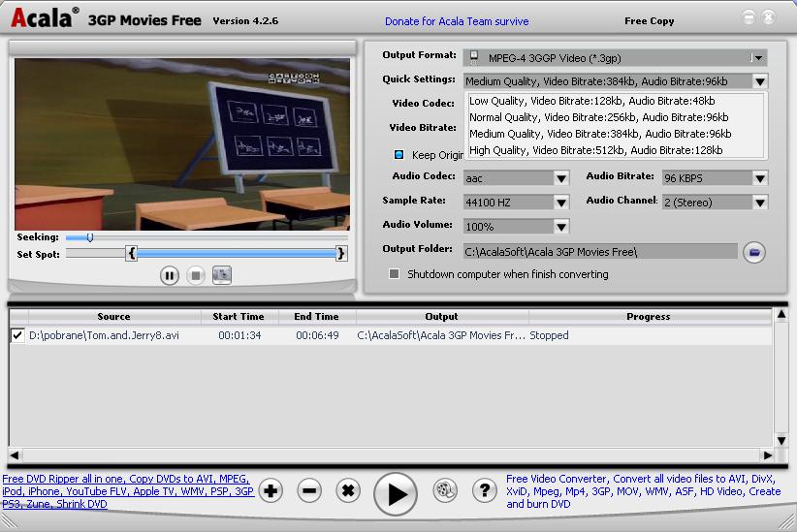This screenshot has height=532, width=797.
Task: Open the film reel icon tool
Action: (445, 491)
